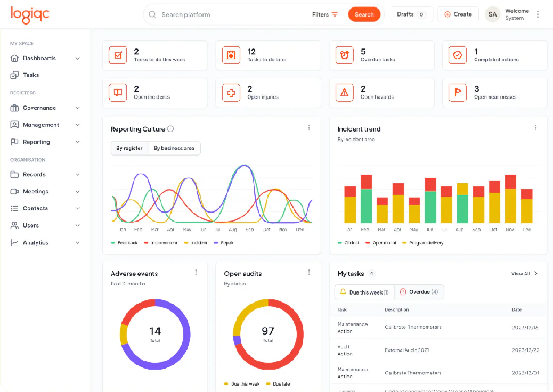Image resolution: width=553 pixels, height=392 pixels.
Task: Toggle the Feedback legend series
Action: (124, 243)
